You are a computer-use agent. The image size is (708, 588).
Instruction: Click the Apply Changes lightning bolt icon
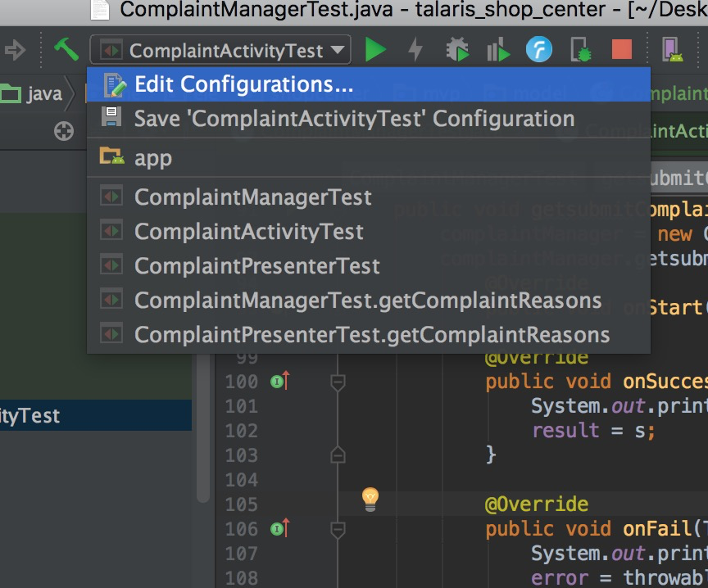pos(415,50)
